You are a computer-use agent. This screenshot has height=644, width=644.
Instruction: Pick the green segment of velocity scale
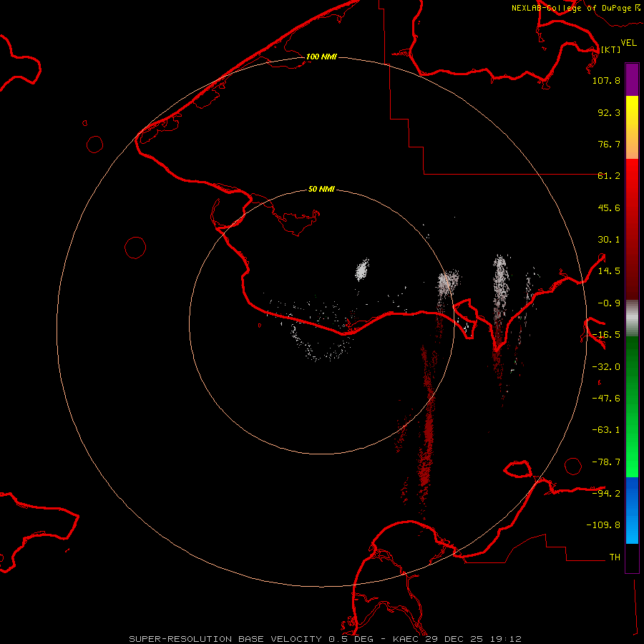click(632, 406)
